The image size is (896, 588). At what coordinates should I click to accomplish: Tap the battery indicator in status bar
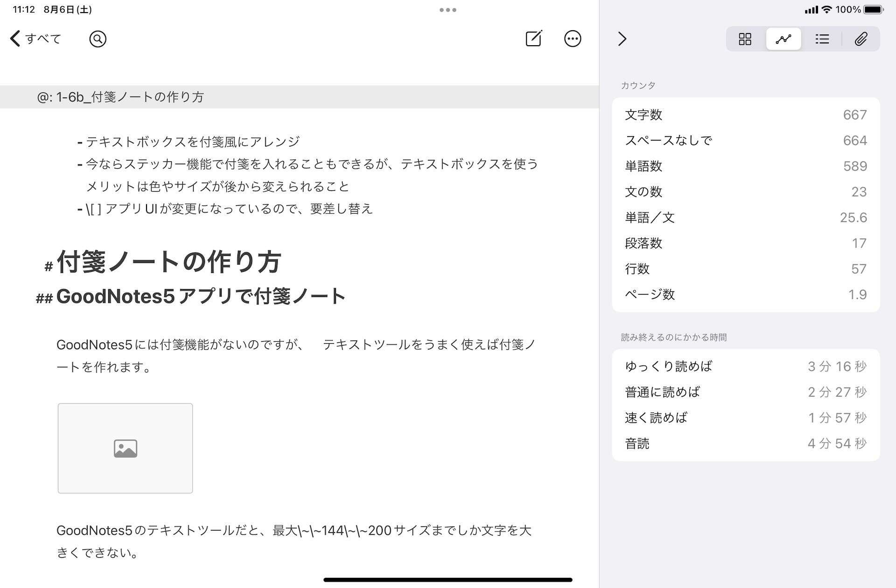(873, 10)
